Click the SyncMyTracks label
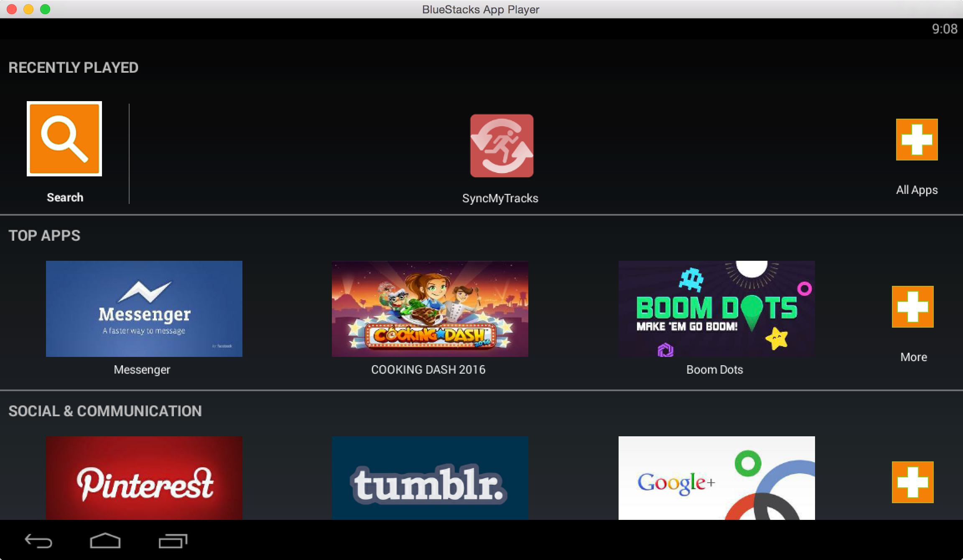Viewport: 963px width, 560px height. point(500,198)
